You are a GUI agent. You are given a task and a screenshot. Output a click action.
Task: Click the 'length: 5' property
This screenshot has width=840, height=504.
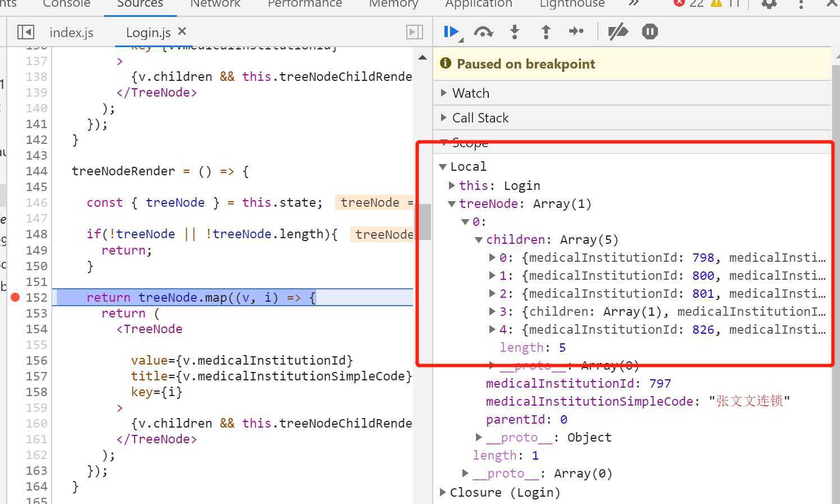point(533,348)
